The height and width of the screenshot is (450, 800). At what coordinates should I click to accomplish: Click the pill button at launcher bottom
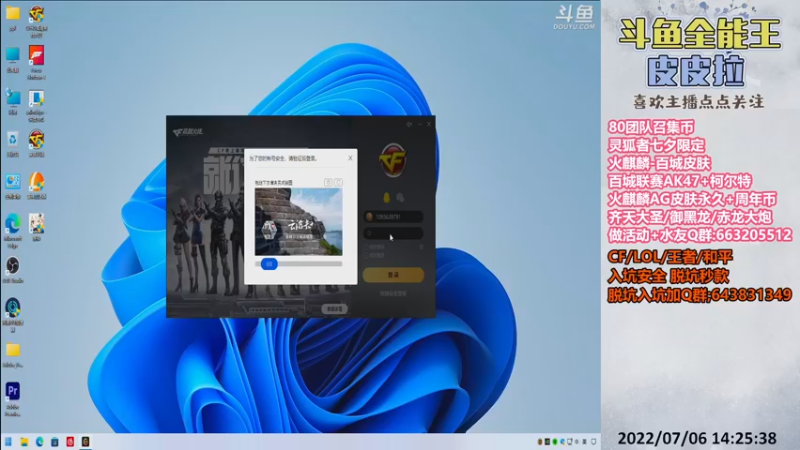pyautogui.click(x=334, y=309)
